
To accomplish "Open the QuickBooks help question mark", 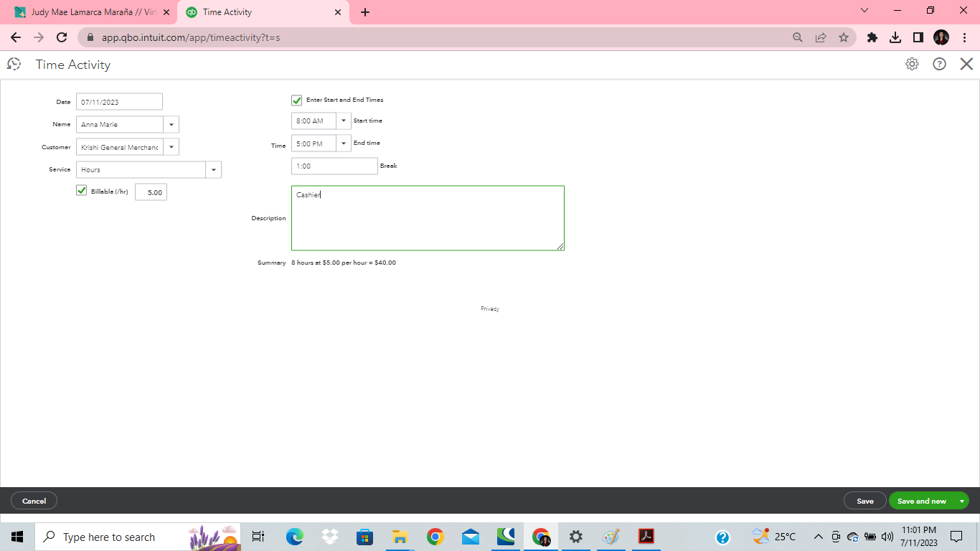I will [x=940, y=64].
